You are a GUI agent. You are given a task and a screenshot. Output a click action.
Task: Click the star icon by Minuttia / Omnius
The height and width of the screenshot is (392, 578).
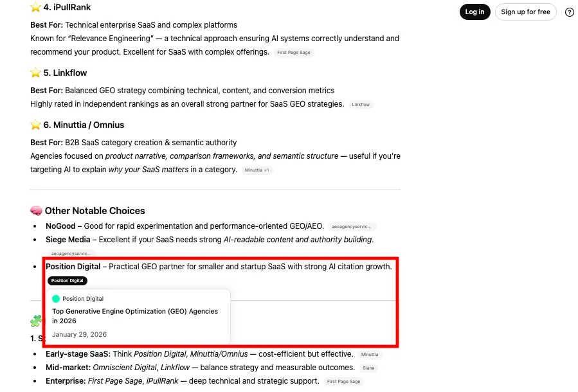click(x=36, y=125)
